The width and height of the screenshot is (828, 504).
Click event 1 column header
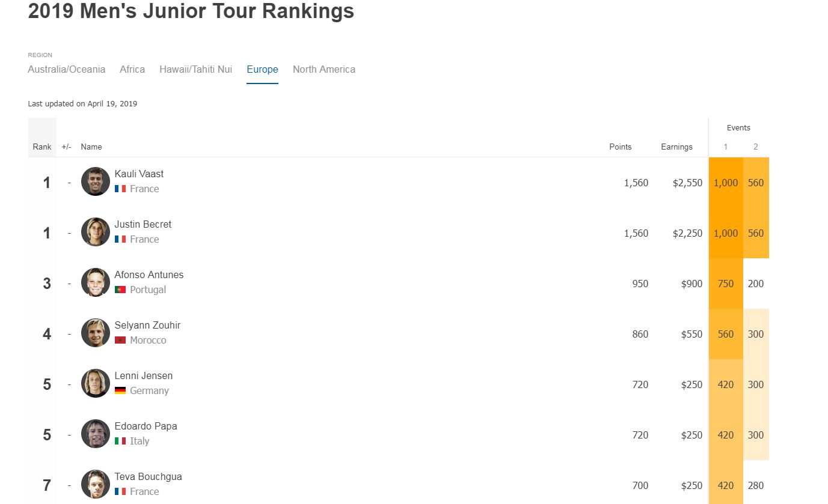pyautogui.click(x=726, y=147)
